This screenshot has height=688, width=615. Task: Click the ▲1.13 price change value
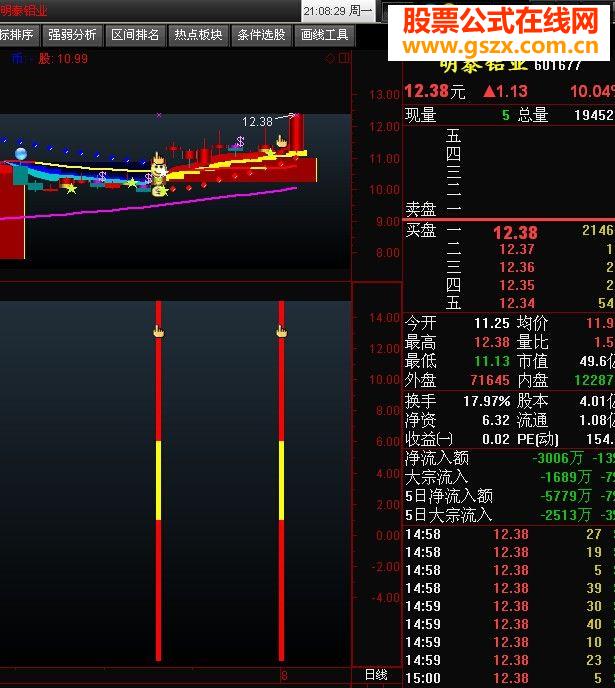(x=505, y=91)
